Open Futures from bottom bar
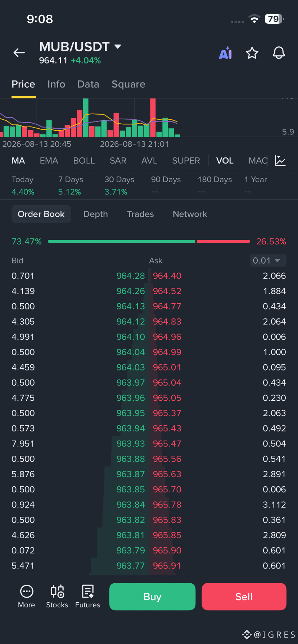This screenshot has height=644, width=298. [x=87, y=597]
